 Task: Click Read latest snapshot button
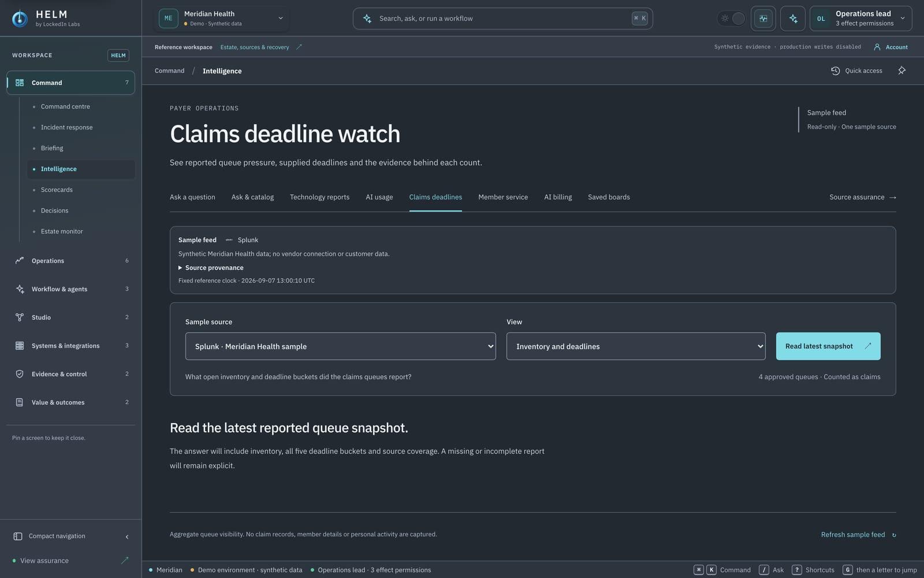pyautogui.click(x=828, y=346)
